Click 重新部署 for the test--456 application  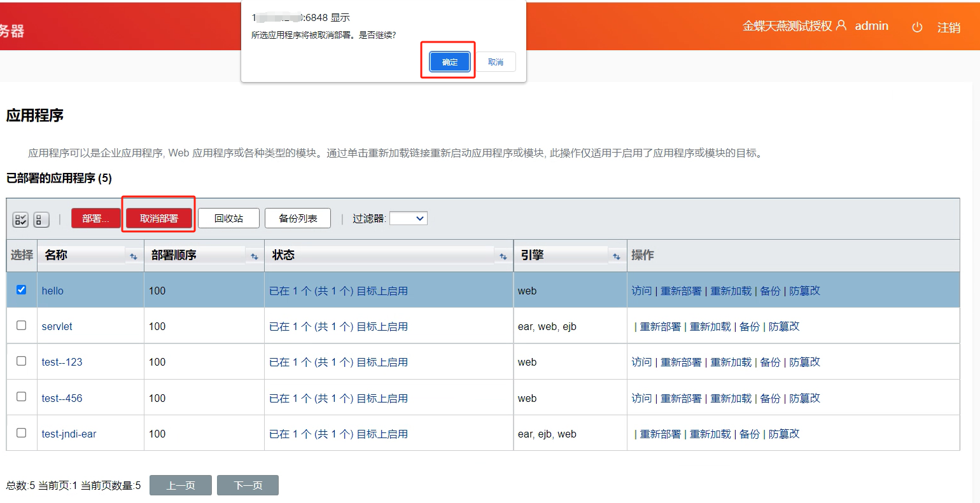681,398
